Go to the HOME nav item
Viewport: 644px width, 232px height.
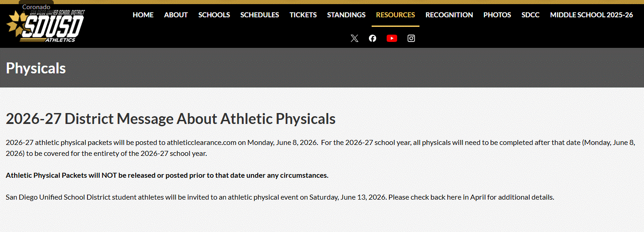pyautogui.click(x=143, y=15)
